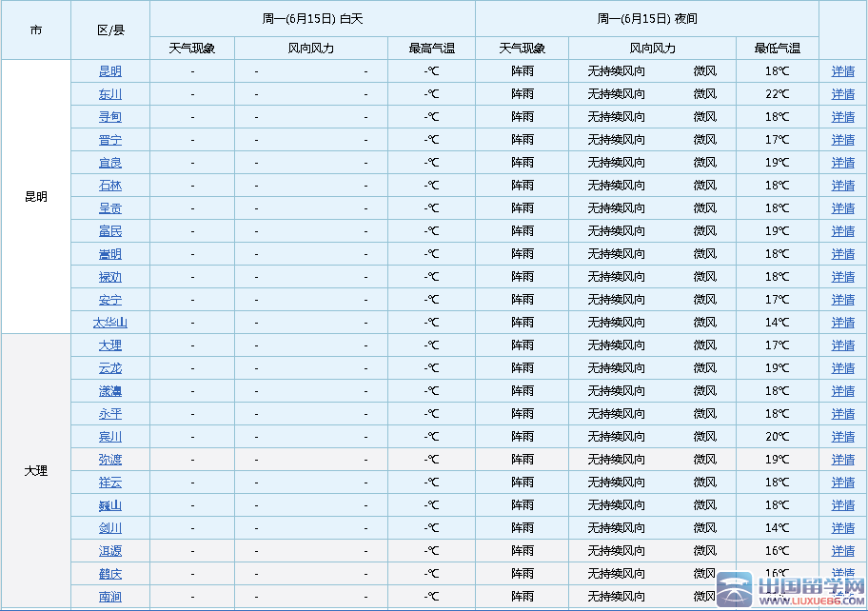Open the 剑川 county link
Viewport: 868px width, 611px height.
(x=110, y=528)
